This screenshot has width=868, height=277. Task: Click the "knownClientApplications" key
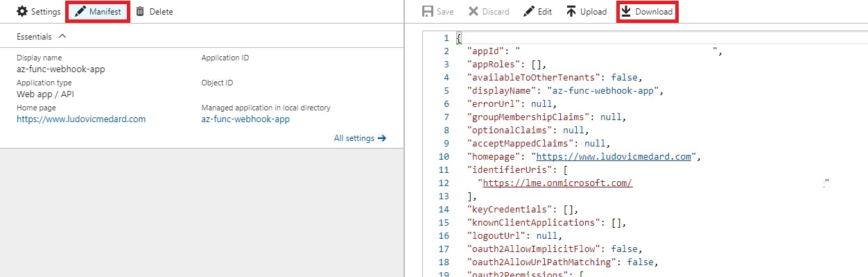pyautogui.click(x=535, y=222)
